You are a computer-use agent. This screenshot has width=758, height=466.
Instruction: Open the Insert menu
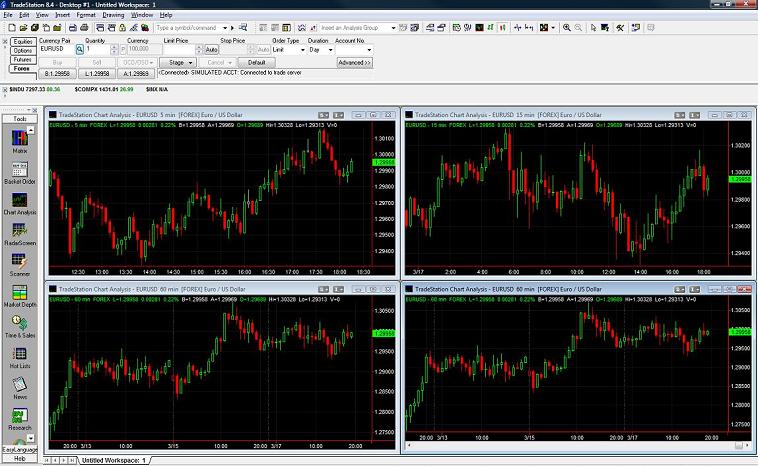click(62, 15)
